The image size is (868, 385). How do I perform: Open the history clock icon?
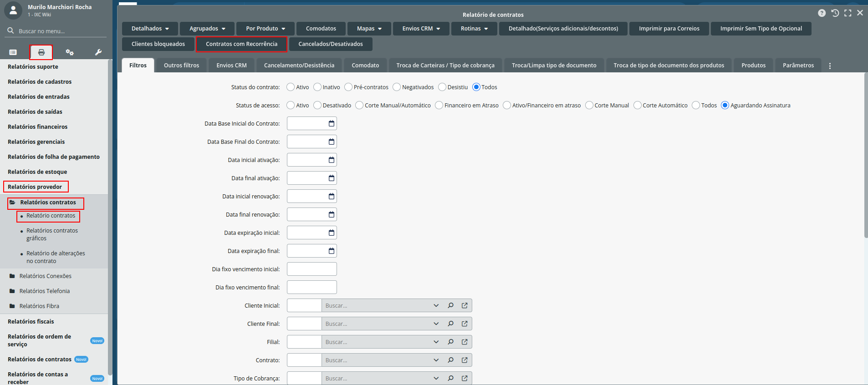pos(835,13)
